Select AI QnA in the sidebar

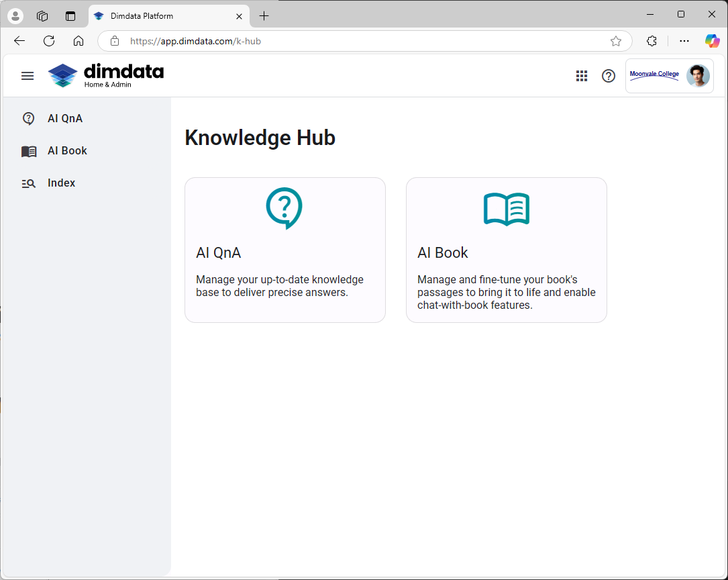(x=65, y=119)
